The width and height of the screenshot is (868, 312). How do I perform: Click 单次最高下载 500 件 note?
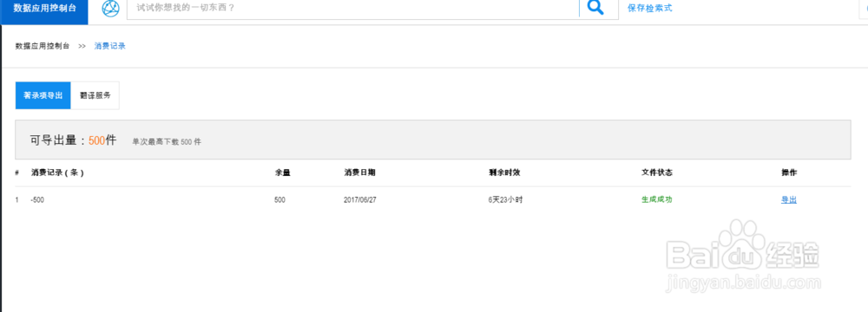point(167,141)
